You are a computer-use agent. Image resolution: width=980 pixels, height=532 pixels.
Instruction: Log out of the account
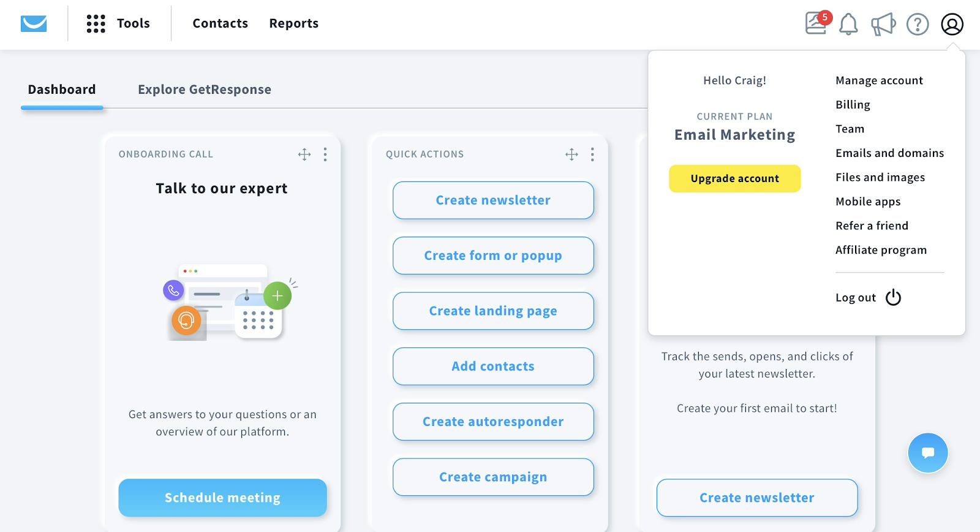click(855, 297)
